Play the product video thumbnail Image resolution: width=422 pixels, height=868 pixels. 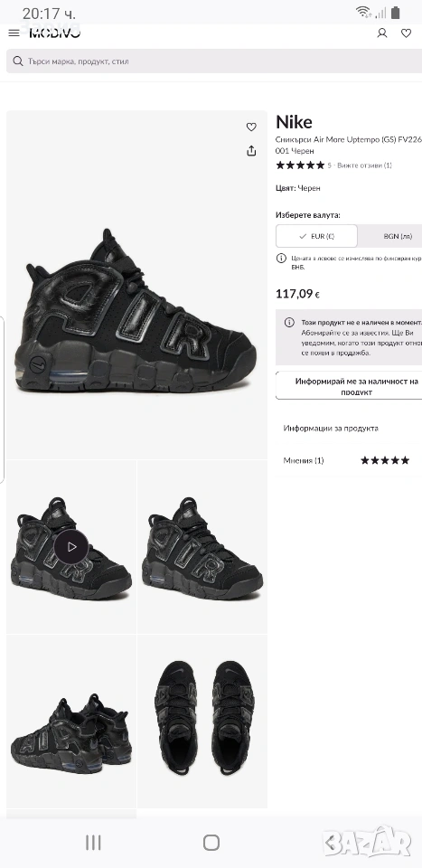[x=71, y=547]
